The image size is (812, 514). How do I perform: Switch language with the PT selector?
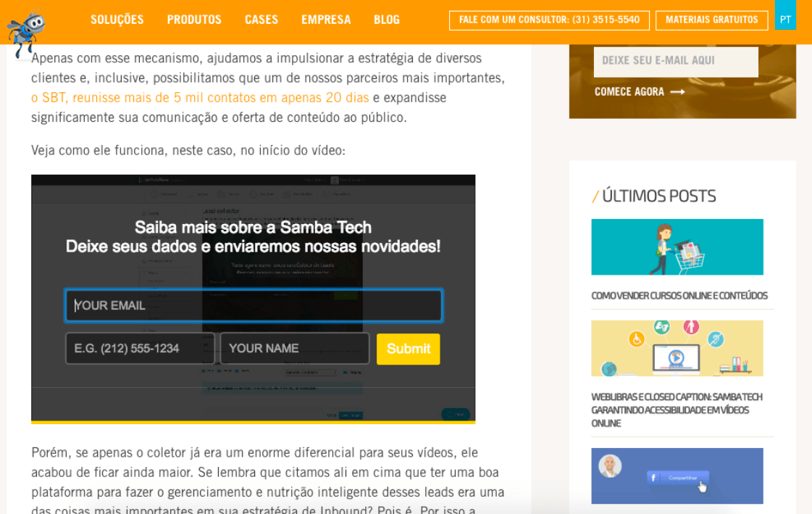tap(785, 15)
